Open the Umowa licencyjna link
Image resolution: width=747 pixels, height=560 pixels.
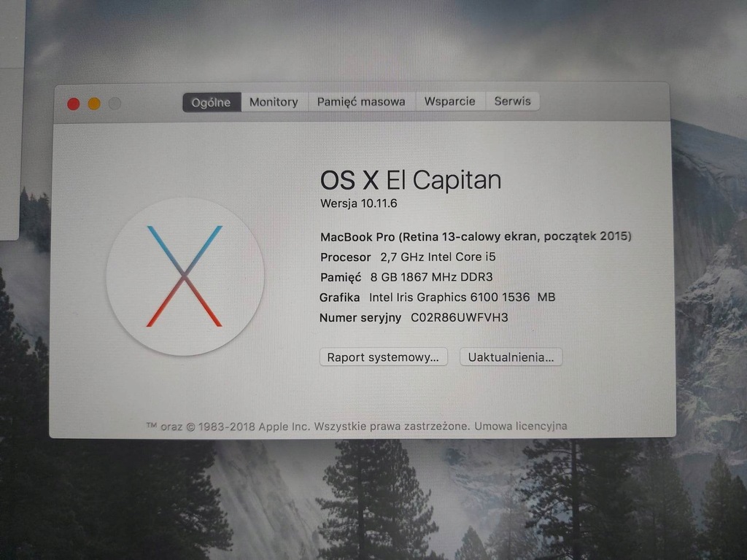pos(521,426)
